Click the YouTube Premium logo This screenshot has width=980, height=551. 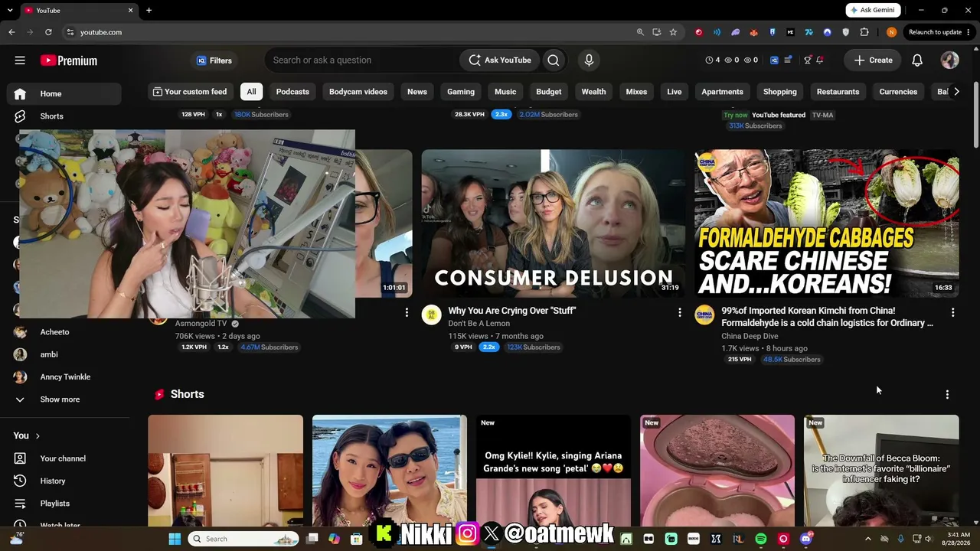(x=69, y=60)
